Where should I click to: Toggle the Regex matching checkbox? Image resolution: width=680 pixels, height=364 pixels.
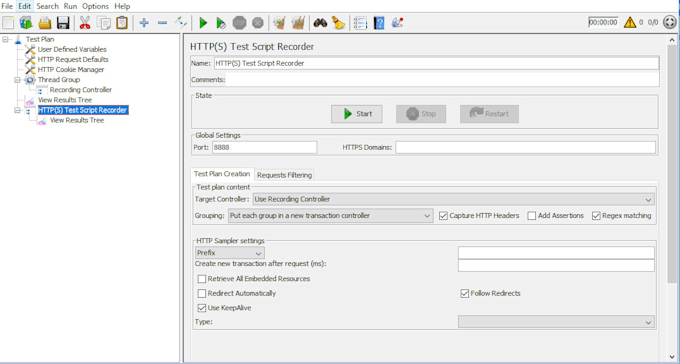point(596,216)
